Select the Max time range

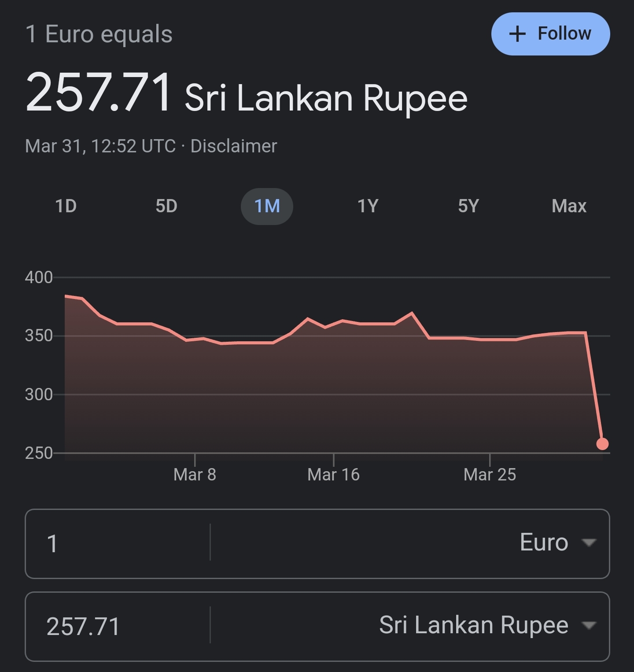tap(569, 206)
